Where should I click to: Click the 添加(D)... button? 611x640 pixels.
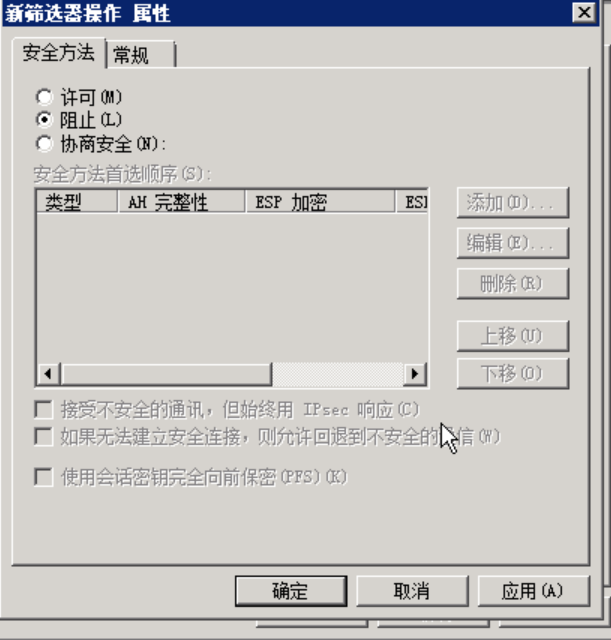(513, 202)
